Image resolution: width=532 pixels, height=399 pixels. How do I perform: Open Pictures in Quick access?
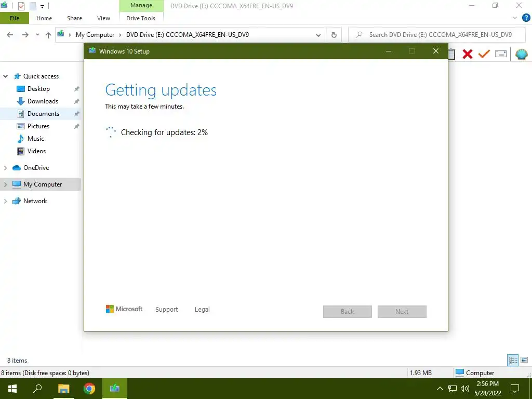[38, 126]
